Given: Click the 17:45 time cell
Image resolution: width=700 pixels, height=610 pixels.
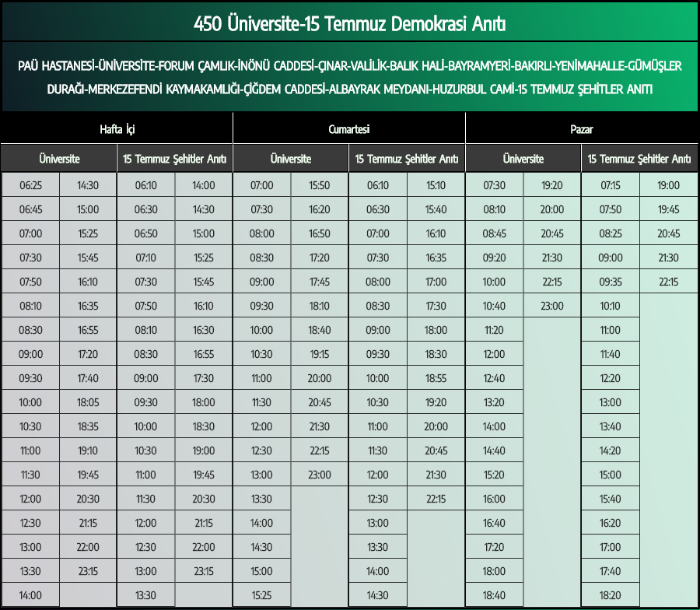Looking at the screenshot, I should [319, 282].
